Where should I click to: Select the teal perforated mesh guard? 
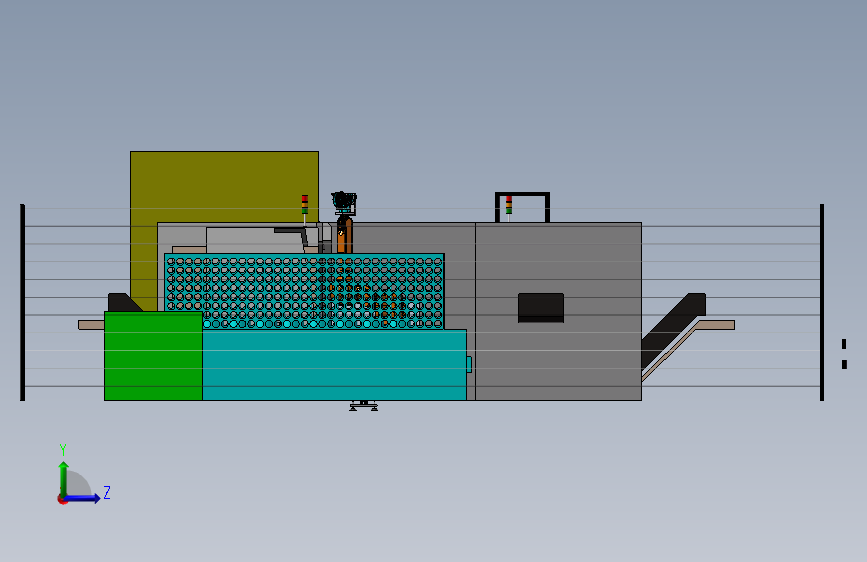click(304, 292)
